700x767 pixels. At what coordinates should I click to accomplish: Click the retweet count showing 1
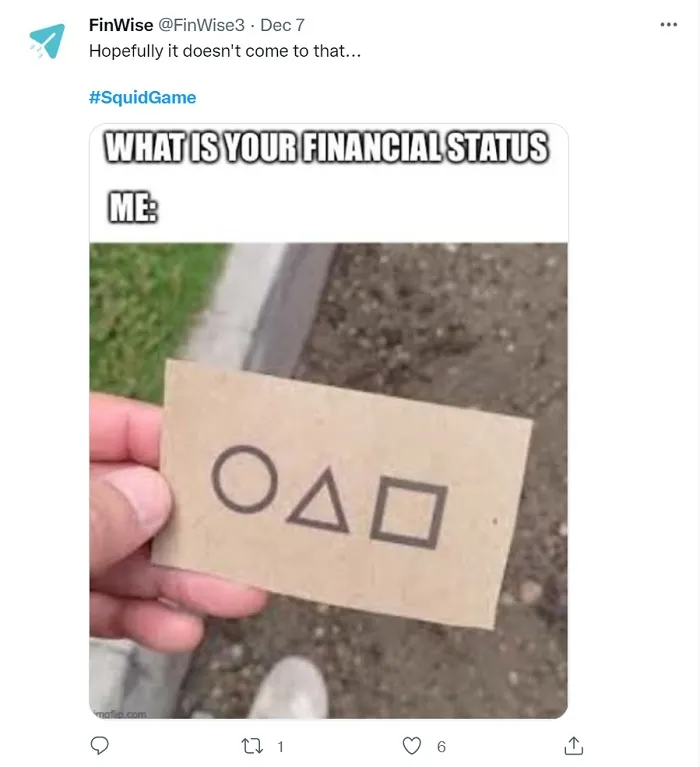[x=280, y=747]
